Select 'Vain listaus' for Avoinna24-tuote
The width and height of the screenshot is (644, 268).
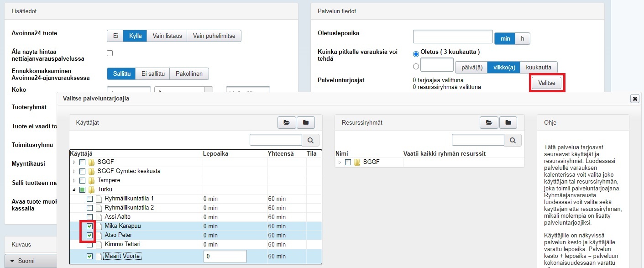tap(167, 36)
